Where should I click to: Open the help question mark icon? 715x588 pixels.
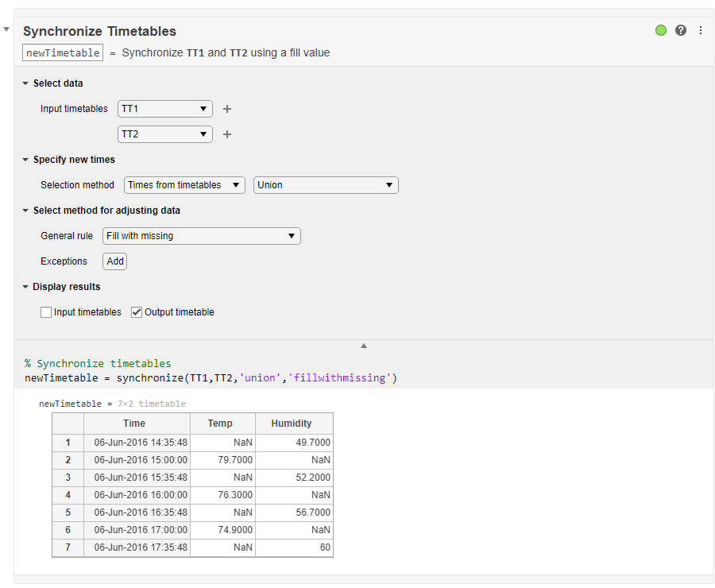681,30
